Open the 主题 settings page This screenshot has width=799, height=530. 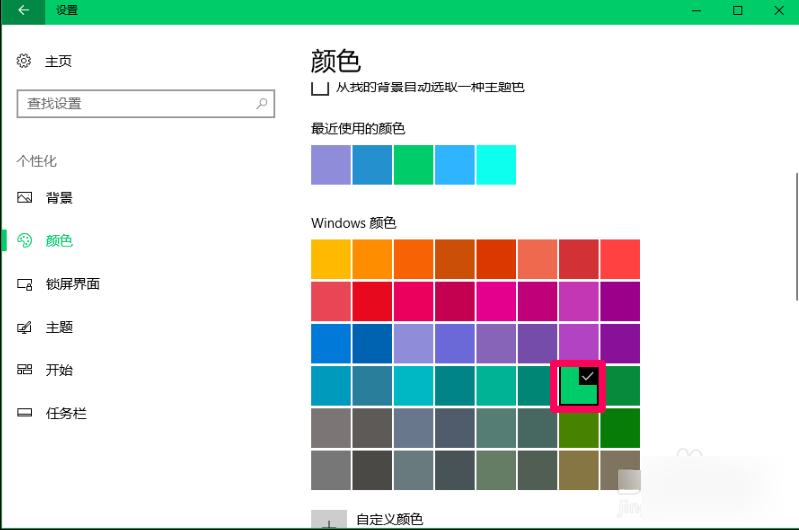point(59,327)
